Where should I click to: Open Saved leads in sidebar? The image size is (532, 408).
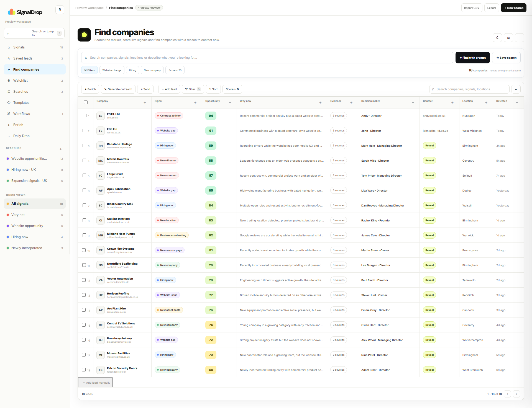click(x=35, y=58)
